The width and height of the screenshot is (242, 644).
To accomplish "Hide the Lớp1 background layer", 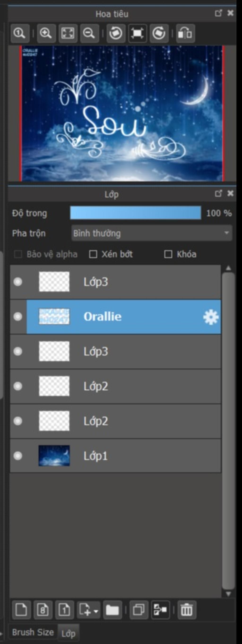I will 18,456.
